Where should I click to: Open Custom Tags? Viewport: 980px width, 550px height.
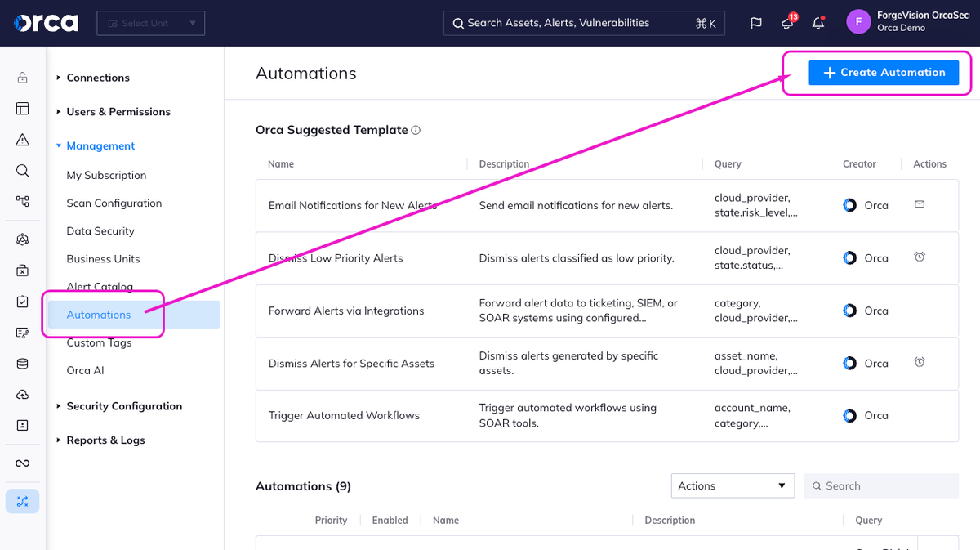[x=99, y=342]
